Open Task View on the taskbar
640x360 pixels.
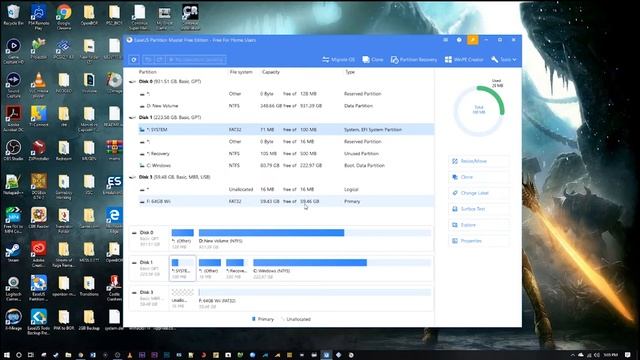31,355
